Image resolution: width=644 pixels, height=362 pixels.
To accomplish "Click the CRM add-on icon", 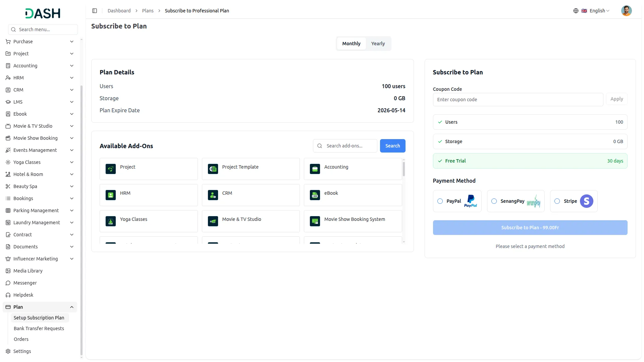I will (x=213, y=195).
